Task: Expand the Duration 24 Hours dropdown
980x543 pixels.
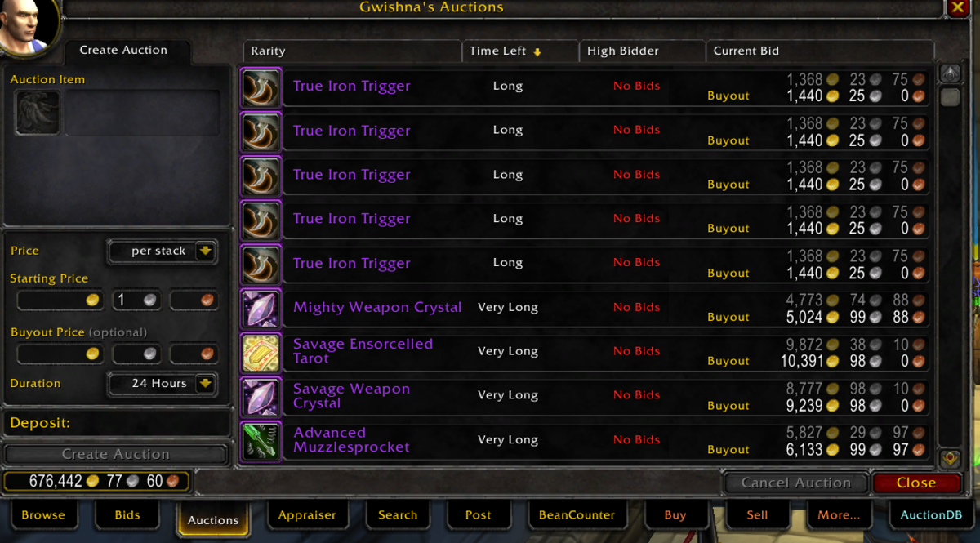Action: (x=205, y=383)
